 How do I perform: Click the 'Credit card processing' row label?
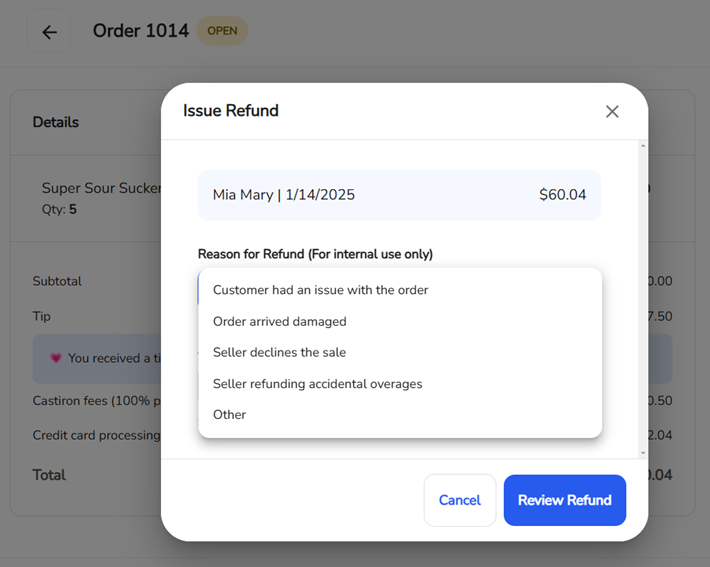click(96, 435)
